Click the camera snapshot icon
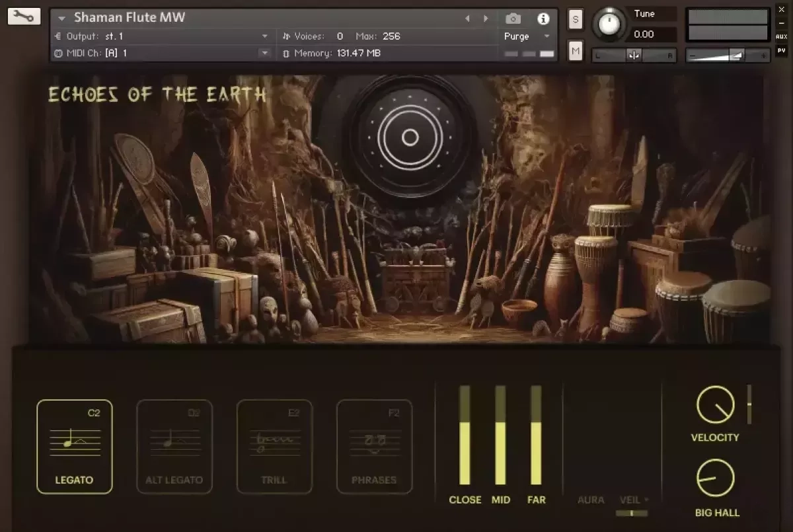This screenshot has height=532, width=793. coord(513,19)
